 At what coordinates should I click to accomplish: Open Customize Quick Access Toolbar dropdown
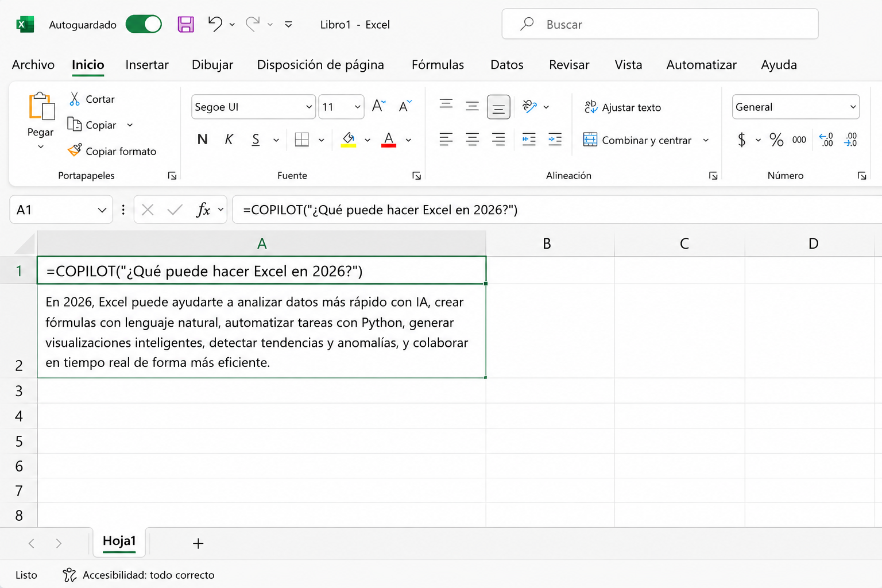[288, 25]
